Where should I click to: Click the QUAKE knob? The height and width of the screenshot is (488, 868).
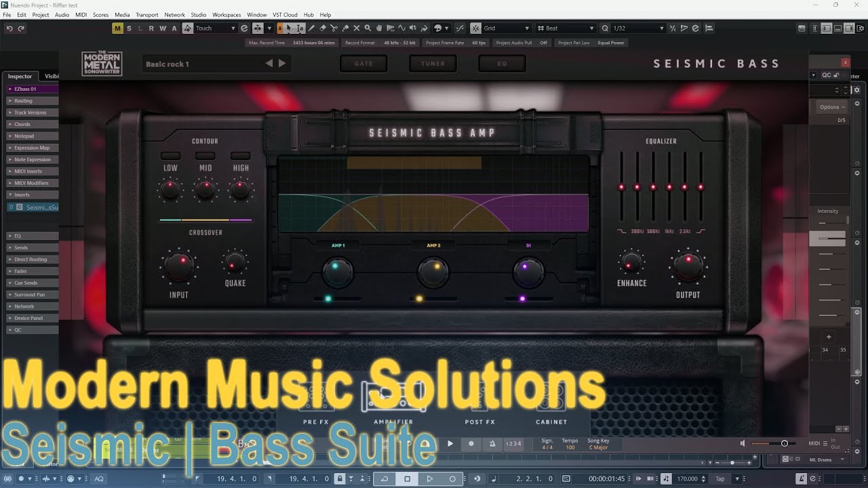(x=235, y=262)
